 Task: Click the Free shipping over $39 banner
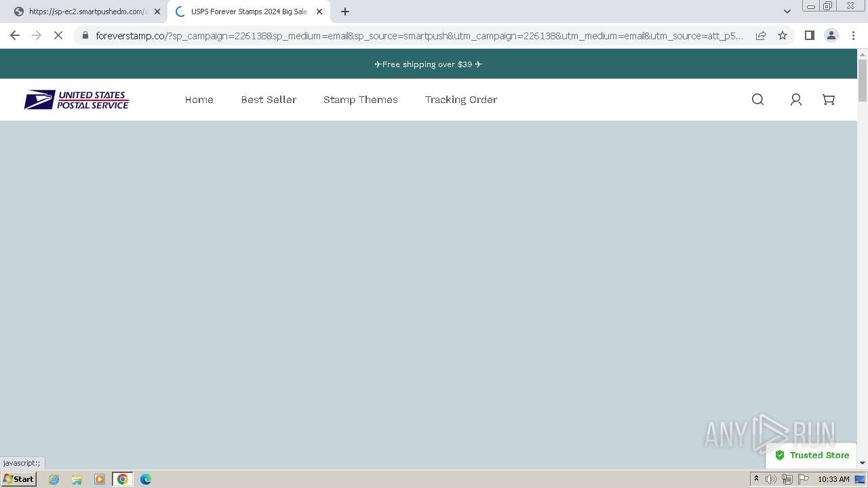(429, 64)
